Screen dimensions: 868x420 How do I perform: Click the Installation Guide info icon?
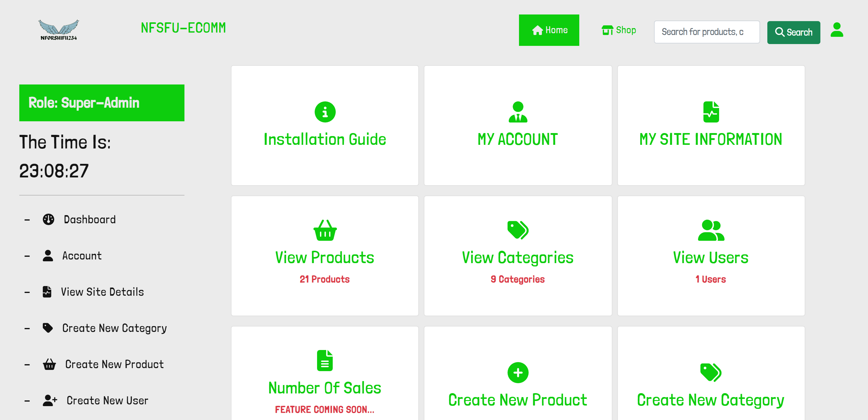325,112
